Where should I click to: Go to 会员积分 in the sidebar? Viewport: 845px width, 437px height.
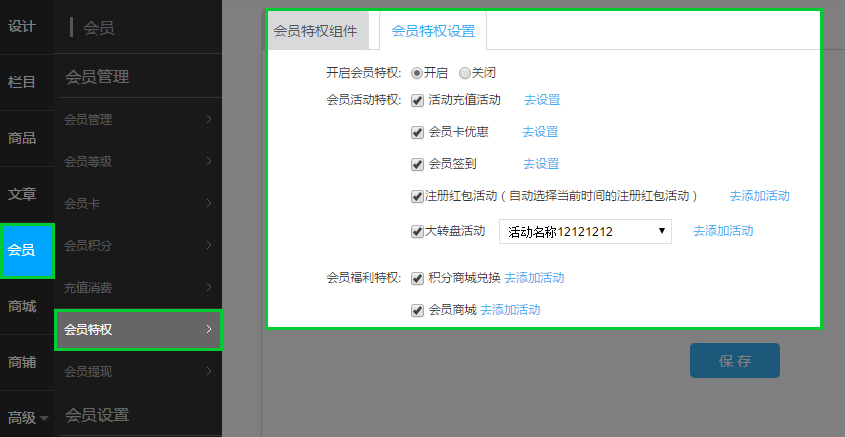(138, 246)
